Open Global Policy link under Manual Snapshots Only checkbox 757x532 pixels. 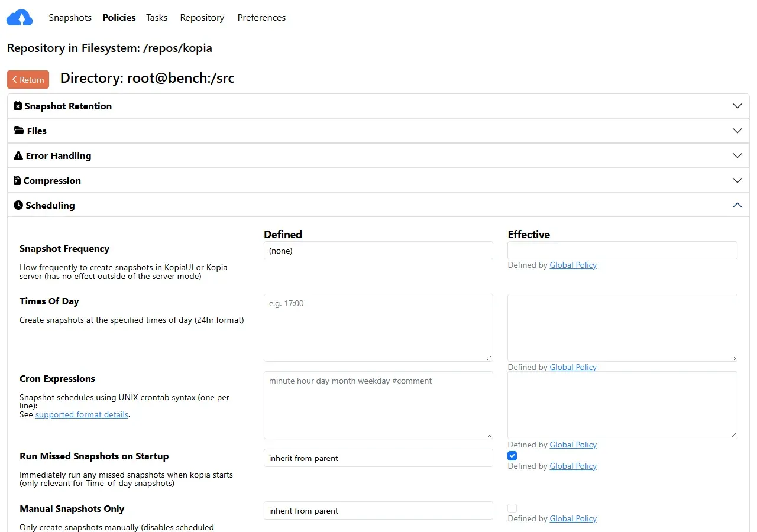pyautogui.click(x=573, y=518)
